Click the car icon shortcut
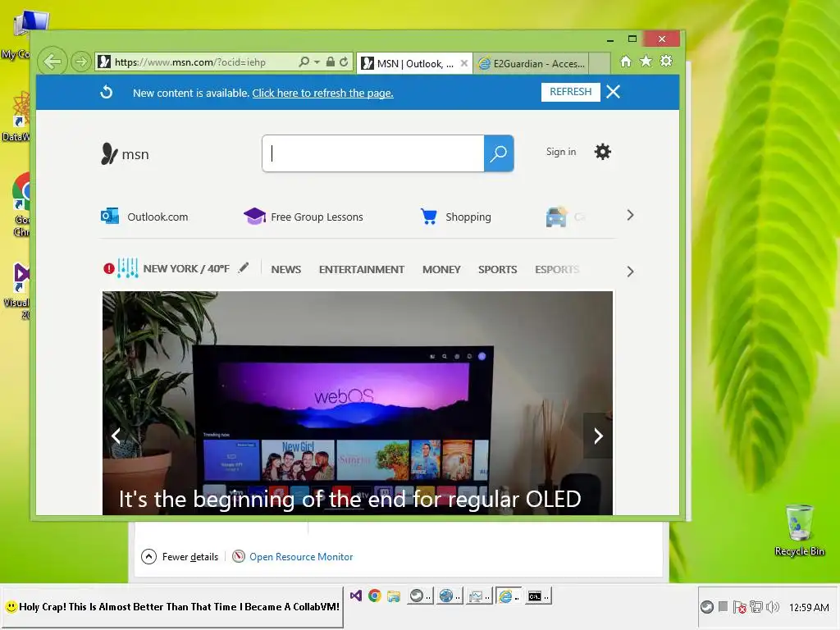Screen dimensions: 840x630 557,217
